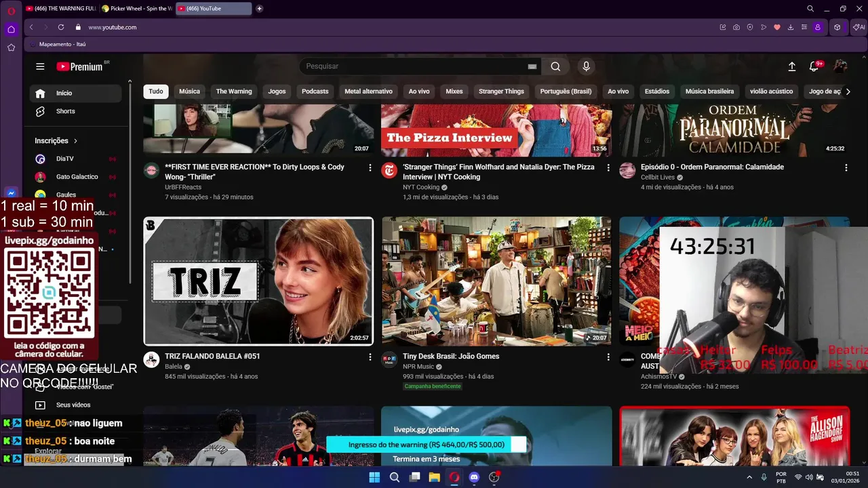
Task: Open the NPR Music channel avatar
Action: coord(389,359)
